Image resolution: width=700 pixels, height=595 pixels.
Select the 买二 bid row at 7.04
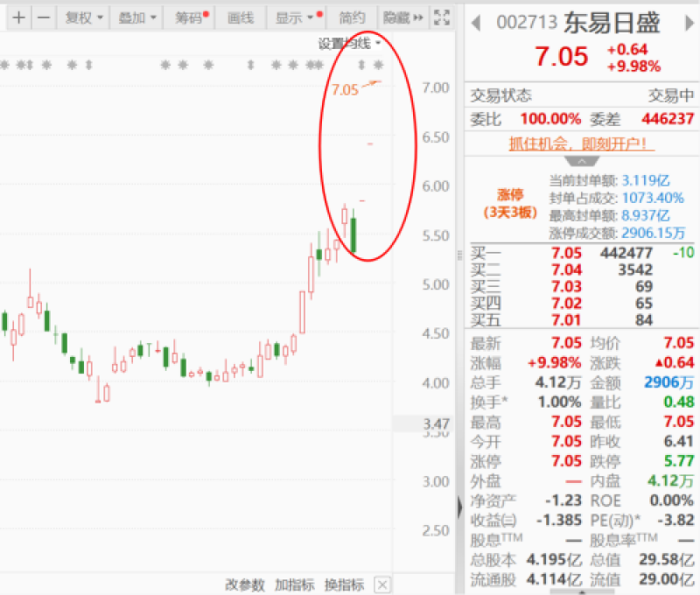582,269
